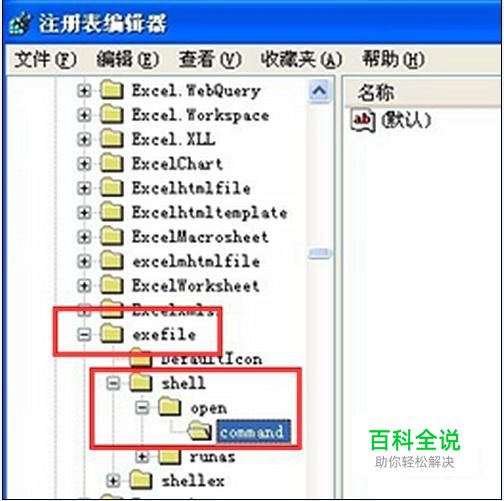The height and width of the screenshot is (501, 504).
Task: Select the shellex folder icon
Action: click(x=141, y=480)
